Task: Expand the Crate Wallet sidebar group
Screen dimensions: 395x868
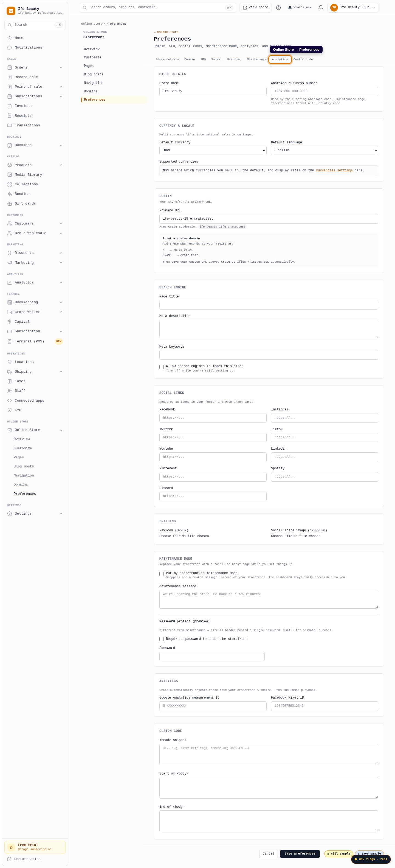Action: pos(61,312)
